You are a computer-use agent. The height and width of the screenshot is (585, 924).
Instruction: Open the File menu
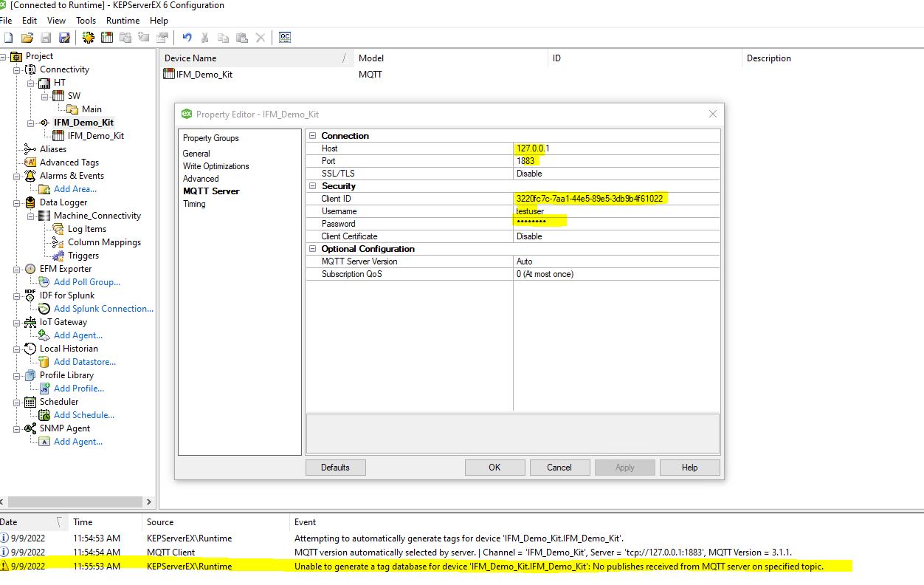6,21
